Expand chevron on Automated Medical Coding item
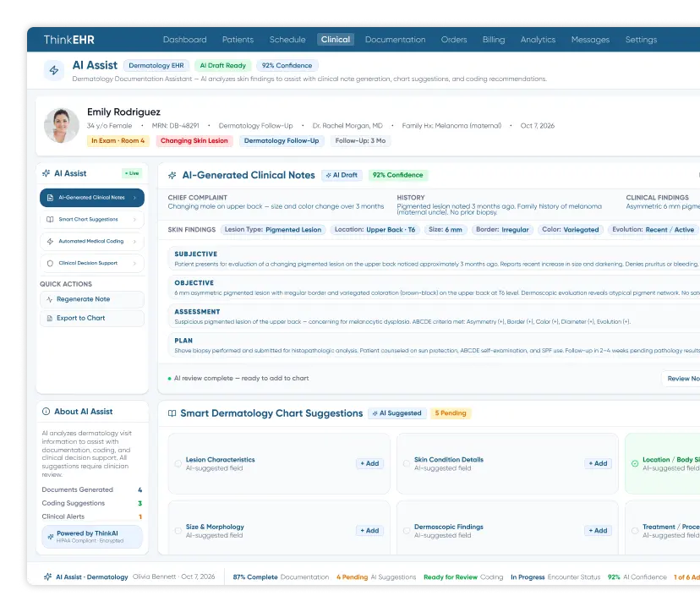The height and width of the screenshot is (612, 700). coord(134,241)
